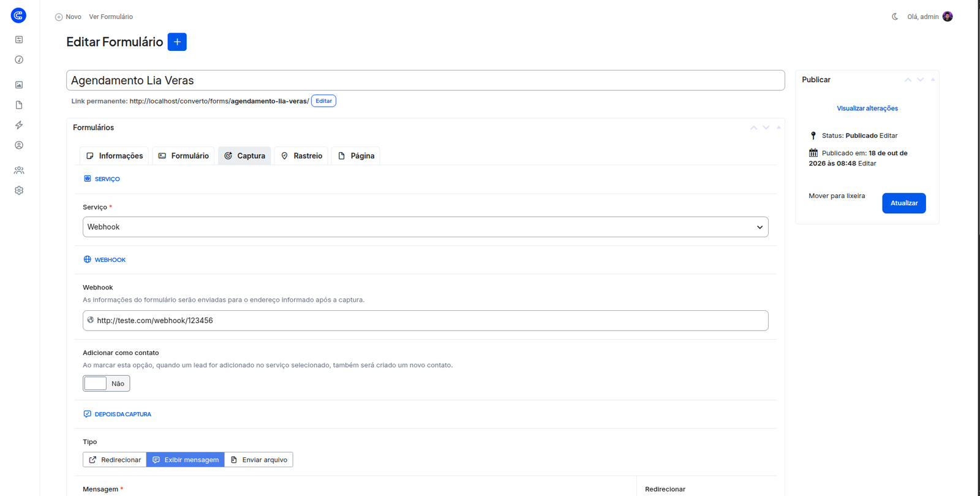
Task: Open the media image icon in the sidebar
Action: tap(19, 85)
